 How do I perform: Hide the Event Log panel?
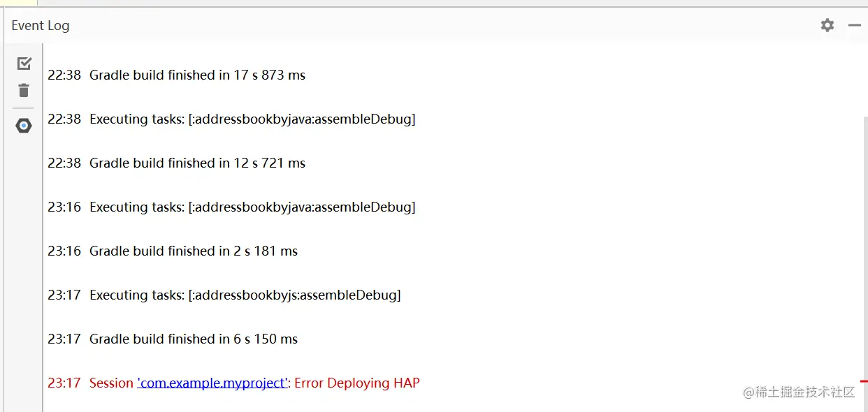click(x=855, y=25)
